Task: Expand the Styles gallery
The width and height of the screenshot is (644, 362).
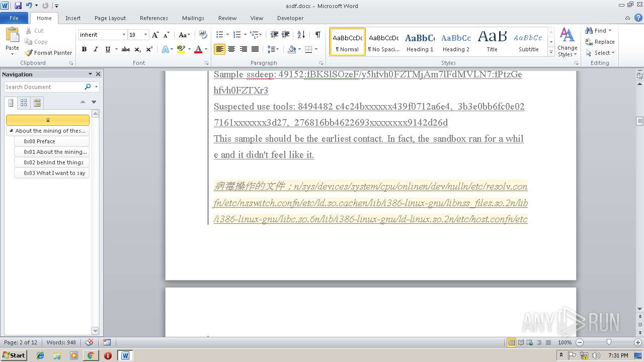Action: pyautogui.click(x=551, y=53)
